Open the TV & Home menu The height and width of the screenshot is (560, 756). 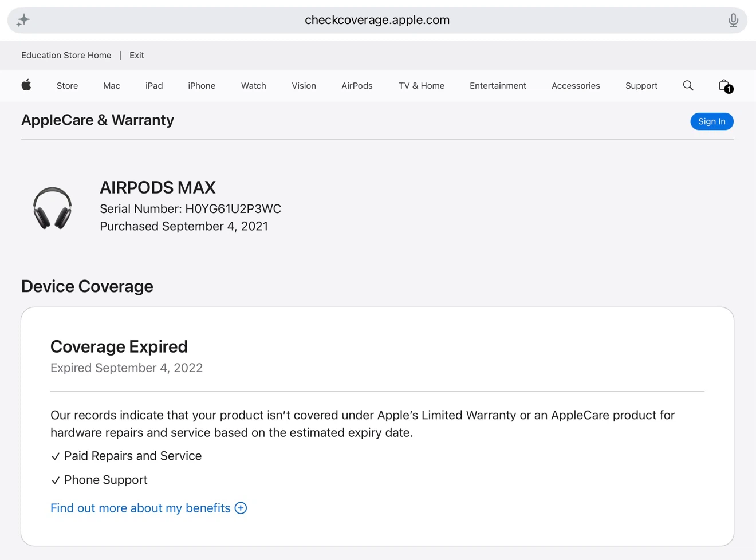pos(422,86)
